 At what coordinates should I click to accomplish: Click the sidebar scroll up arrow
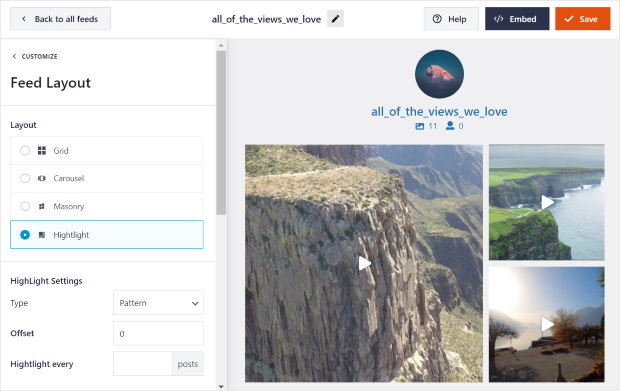click(x=221, y=45)
